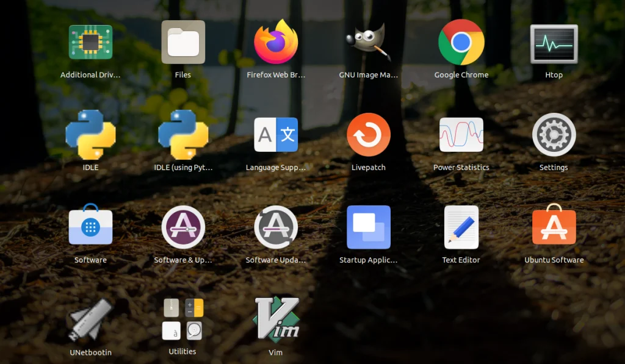This screenshot has height=364, width=625.
Task: Start IDLE Python editor
Action: click(90, 134)
